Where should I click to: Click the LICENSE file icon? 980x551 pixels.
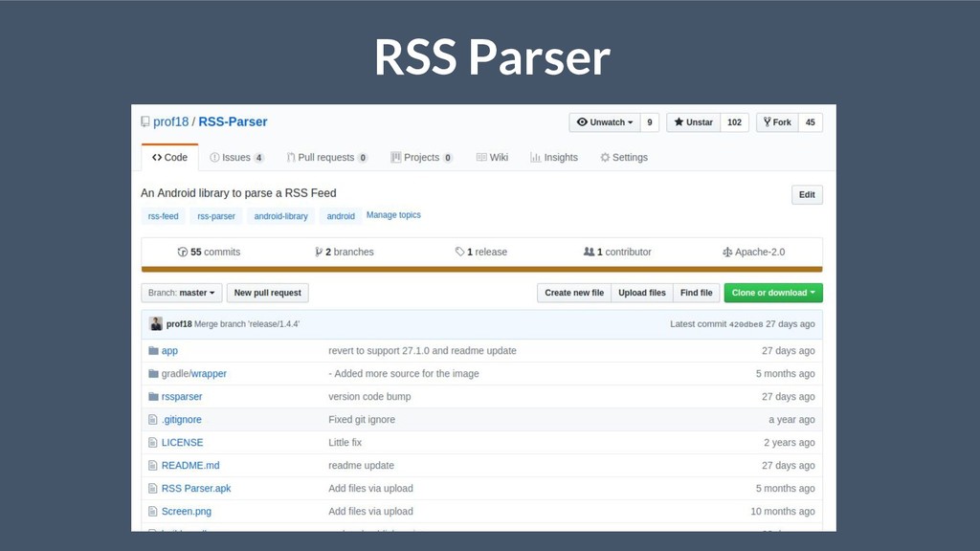[152, 442]
